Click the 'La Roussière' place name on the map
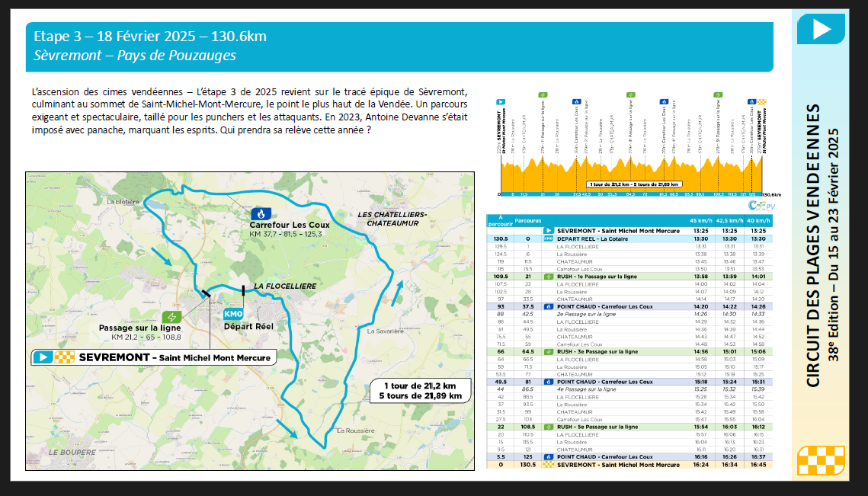Image resolution: width=868 pixels, height=496 pixels. (355, 430)
